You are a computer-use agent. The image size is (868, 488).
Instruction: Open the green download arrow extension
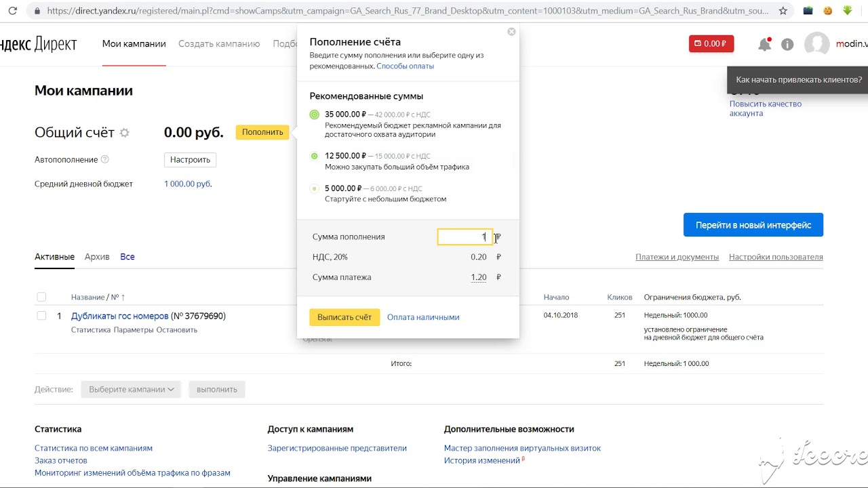tap(847, 11)
